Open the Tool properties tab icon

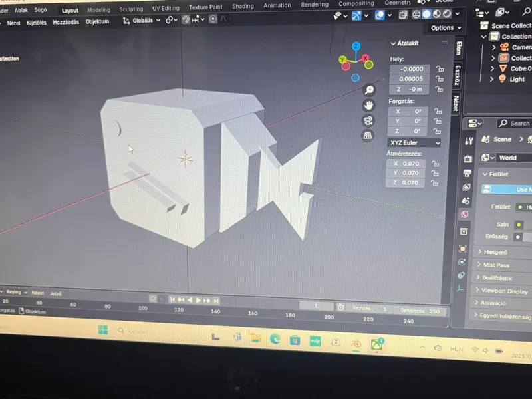[469, 142]
